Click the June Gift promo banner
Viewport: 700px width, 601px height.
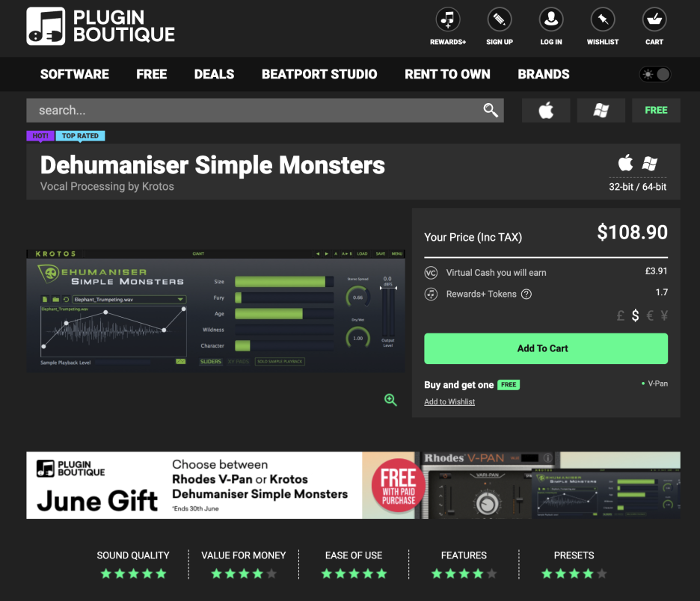[353, 485]
